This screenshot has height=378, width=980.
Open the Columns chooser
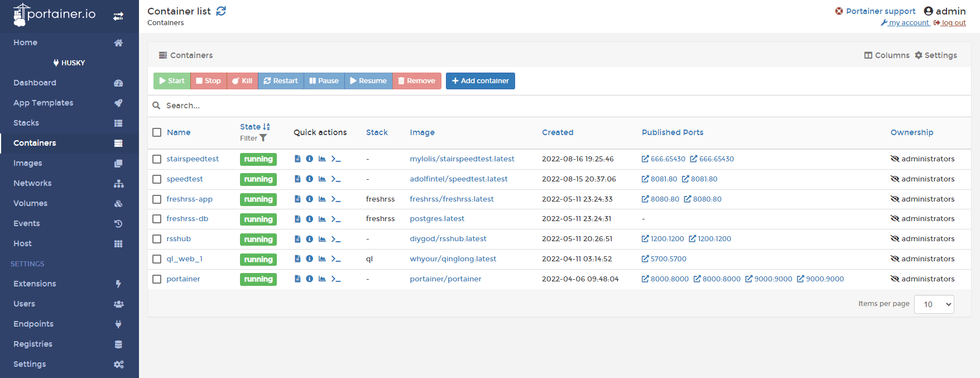[x=887, y=55]
